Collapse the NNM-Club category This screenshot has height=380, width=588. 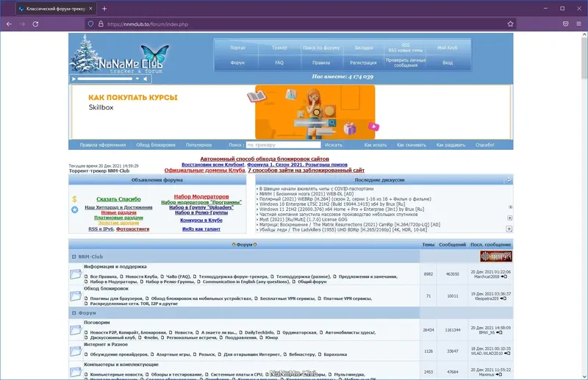pos(74,257)
